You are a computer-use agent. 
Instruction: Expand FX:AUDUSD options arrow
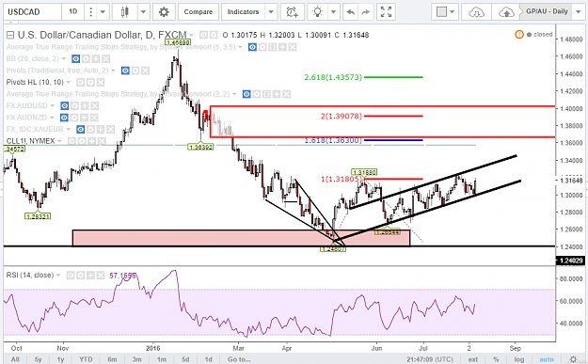(53, 105)
